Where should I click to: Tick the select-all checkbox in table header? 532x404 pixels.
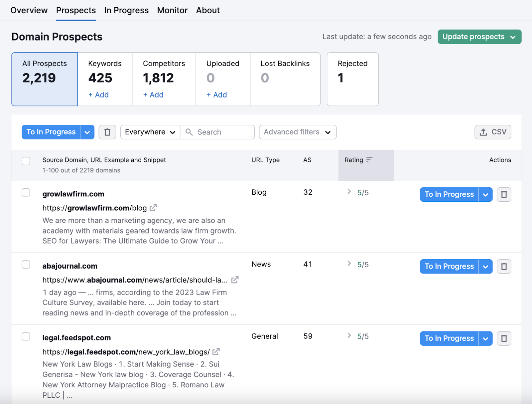tap(26, 161)
